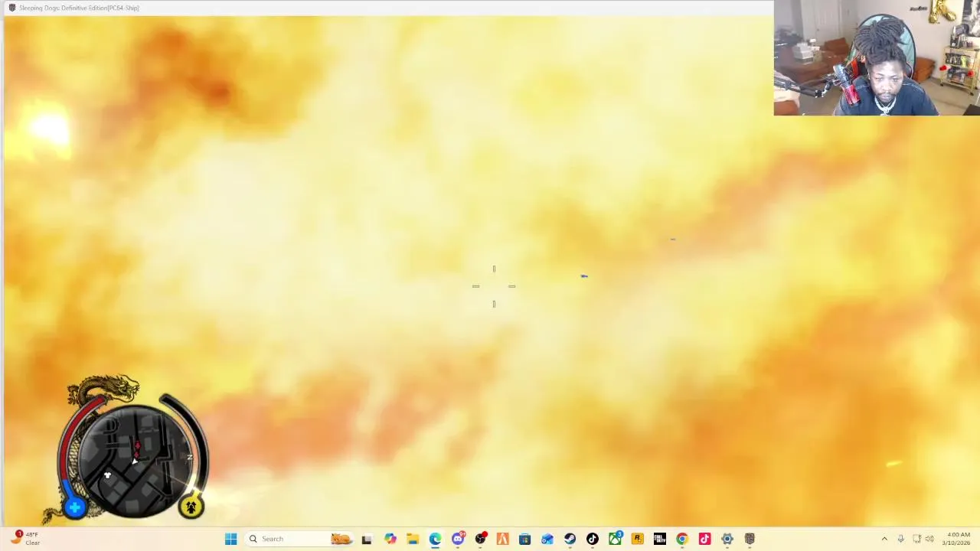This screenshot has height=551, width=980.
Task: Open OBS Studio from the taskbar
Action: click(x=480, y=539)
